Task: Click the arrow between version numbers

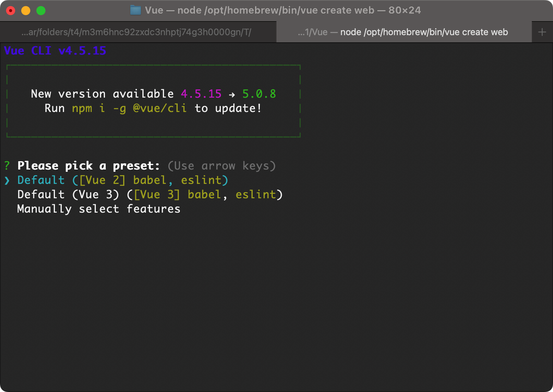Action: tap(232, 95)
